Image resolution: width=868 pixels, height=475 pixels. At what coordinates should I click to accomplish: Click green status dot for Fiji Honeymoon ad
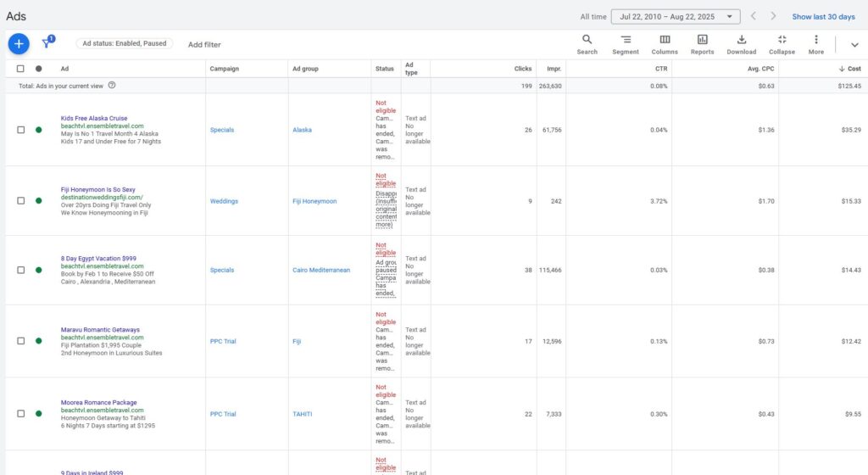tap(39, 200)
